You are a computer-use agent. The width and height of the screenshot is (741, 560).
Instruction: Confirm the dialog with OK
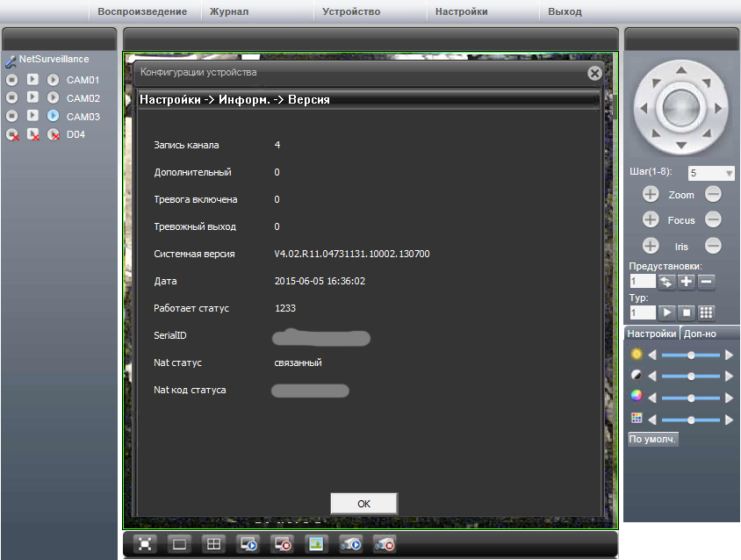[363, 504]
